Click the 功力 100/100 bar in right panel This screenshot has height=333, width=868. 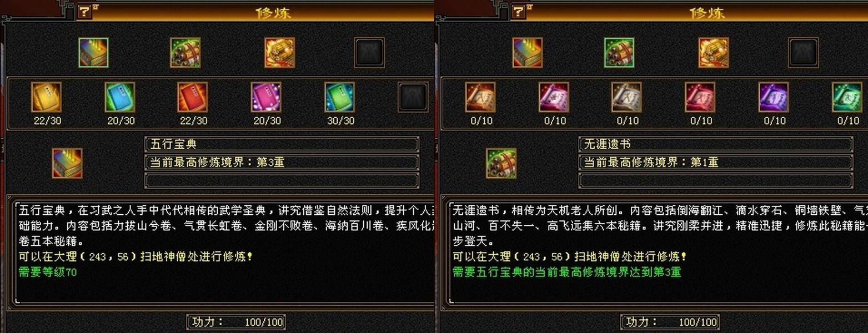coord(670,322)
